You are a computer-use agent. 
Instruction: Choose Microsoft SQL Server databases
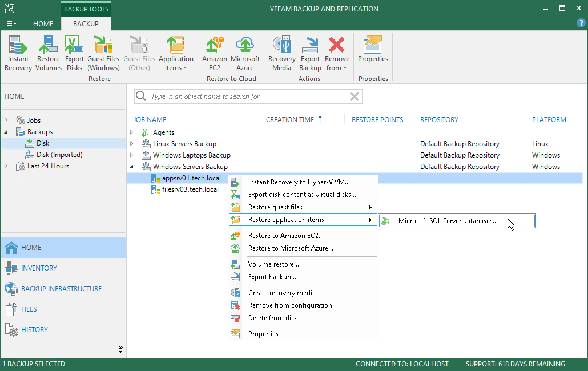point(457,221)
